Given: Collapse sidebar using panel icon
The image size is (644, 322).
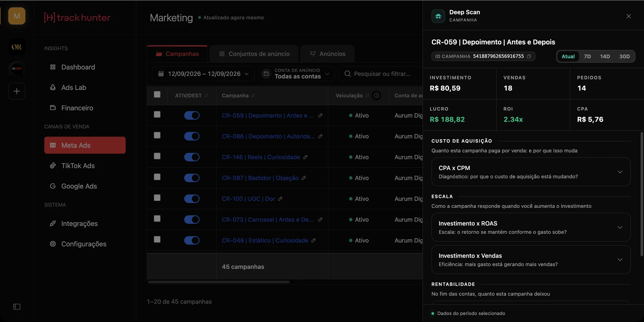Looking at the screenshot, I should (17, 307).
